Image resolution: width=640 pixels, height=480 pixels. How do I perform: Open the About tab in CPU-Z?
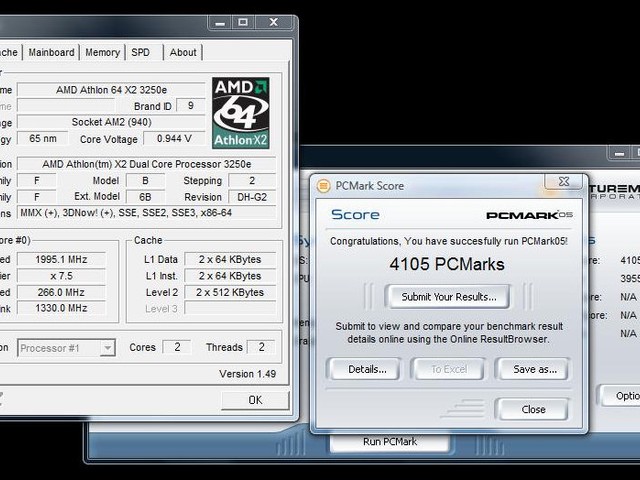click(183, 52)
